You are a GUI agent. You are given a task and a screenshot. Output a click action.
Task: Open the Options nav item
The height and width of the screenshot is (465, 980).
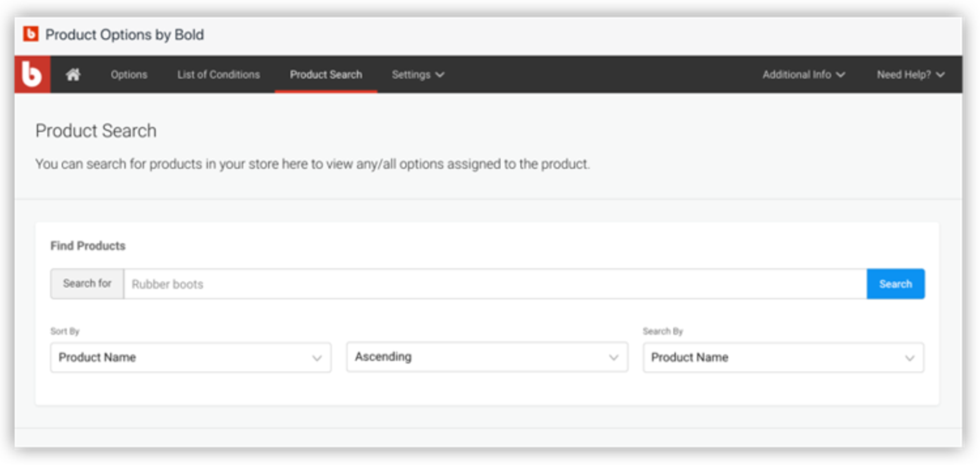click(x=129, y=74)
